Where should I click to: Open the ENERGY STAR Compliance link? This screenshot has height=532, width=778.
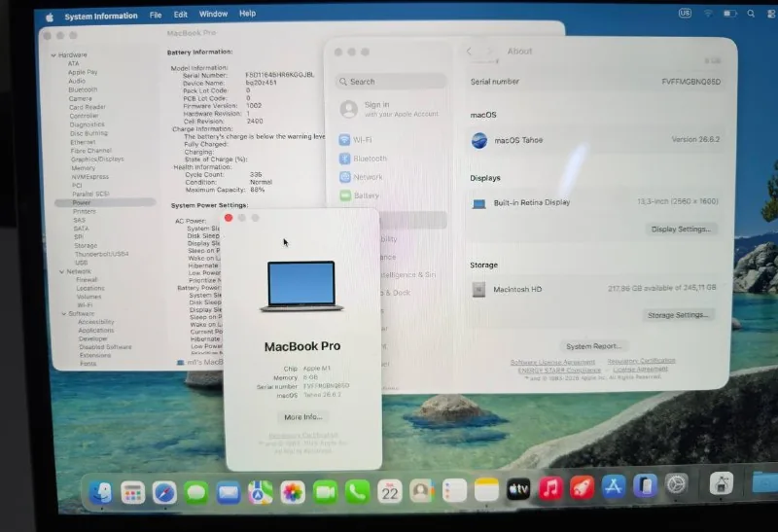tap(559, 371)
